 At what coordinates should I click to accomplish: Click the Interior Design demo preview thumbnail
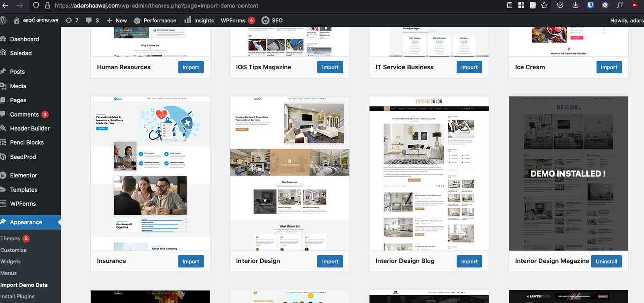click(x=289, y=174)
